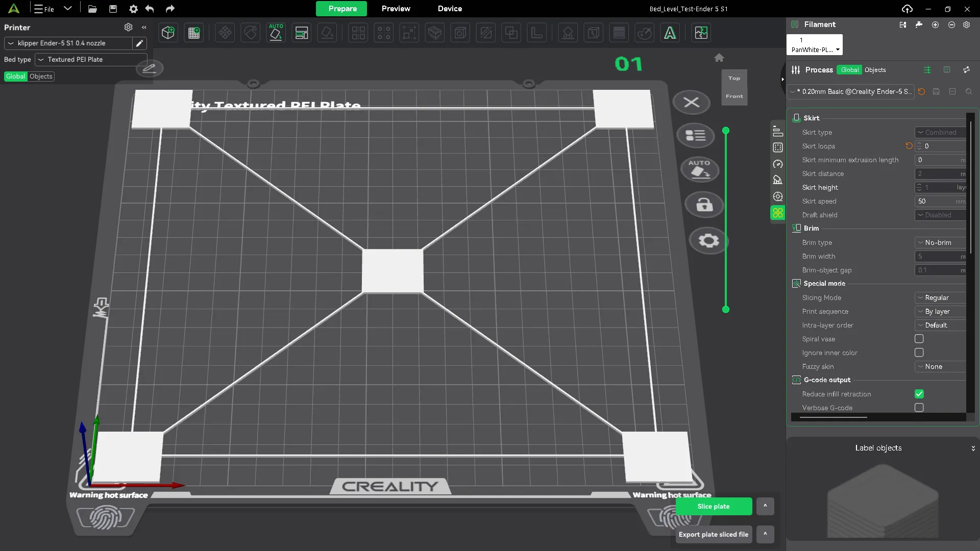Reset the Skirt loops value
Screen dimensions: 980x551
(x=909, y=146)
